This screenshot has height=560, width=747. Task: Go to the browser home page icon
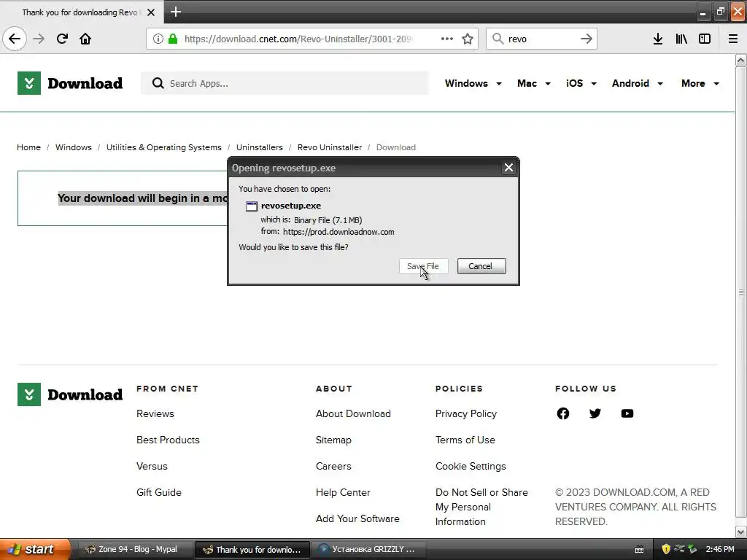click(x=85, y=39)
